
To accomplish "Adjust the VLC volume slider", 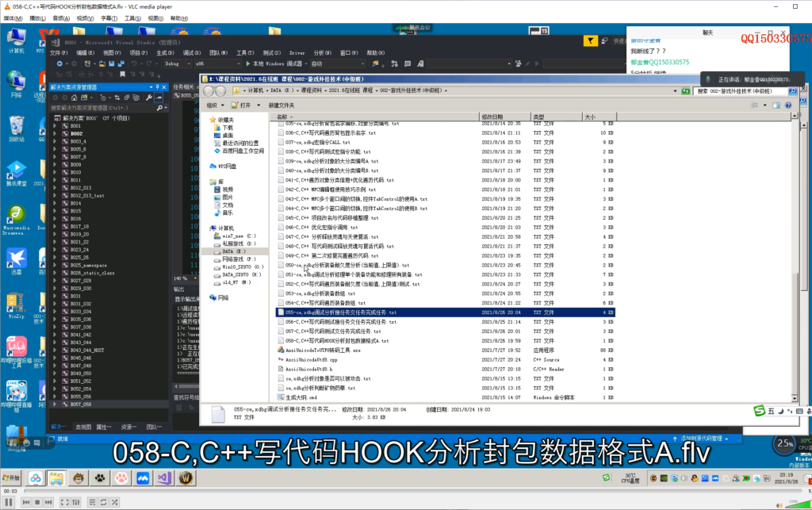I will click(x=799, y=504).
